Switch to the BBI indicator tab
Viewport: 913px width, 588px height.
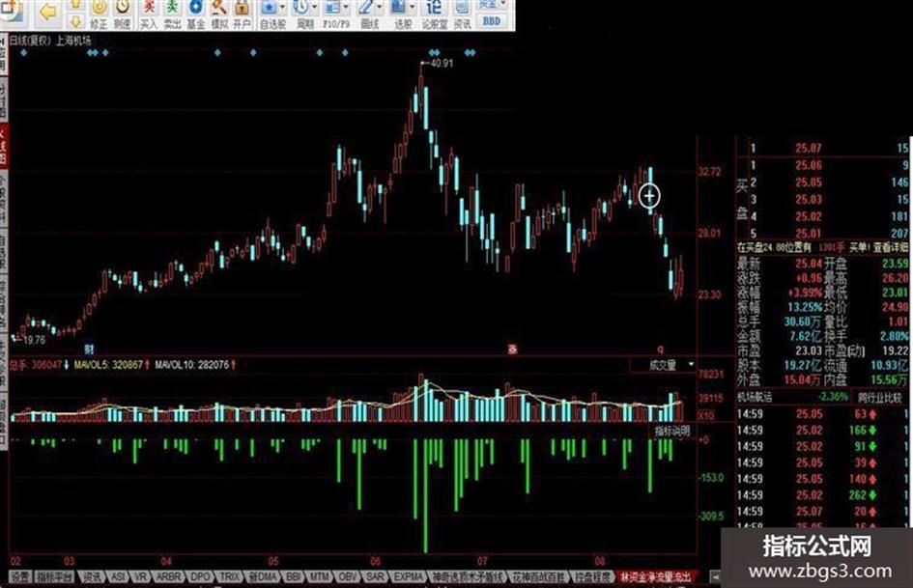[294, 577]
